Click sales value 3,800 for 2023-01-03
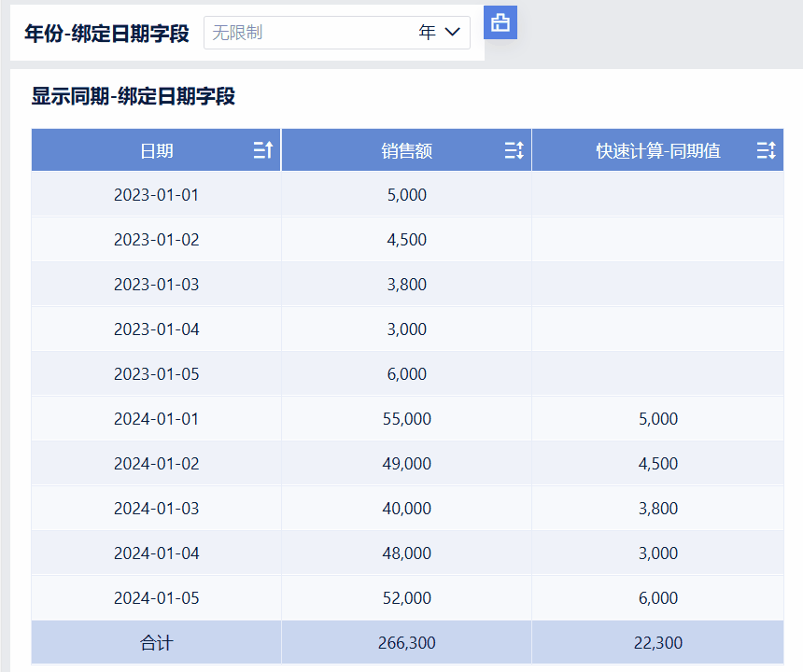The width and height of the screenshot is (803, 672). click(x=406, y=284)
